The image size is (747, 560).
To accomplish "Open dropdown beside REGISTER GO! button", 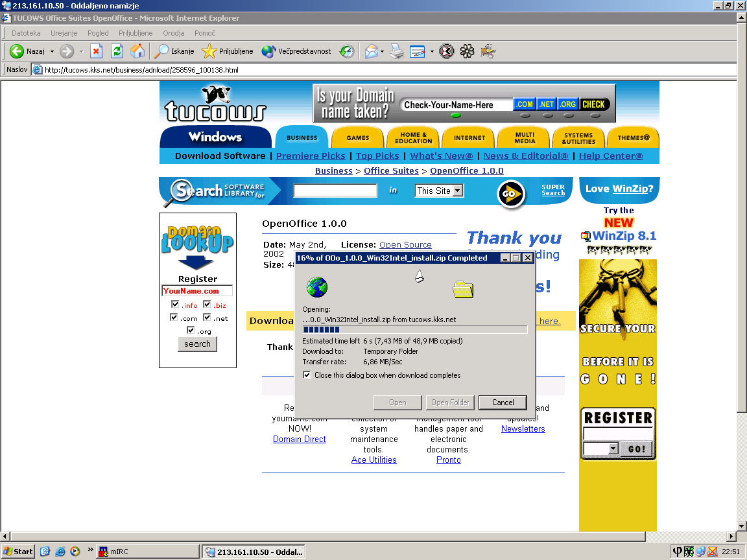I will 613,449.
